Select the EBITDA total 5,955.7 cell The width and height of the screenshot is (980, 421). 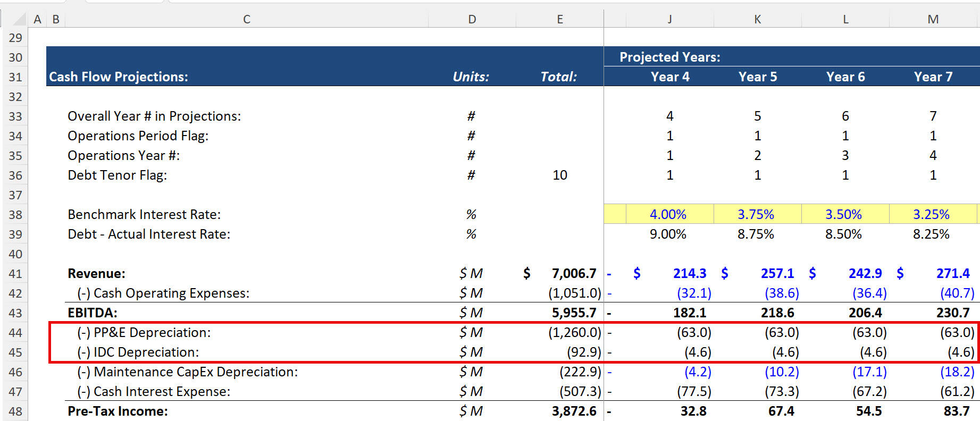pyautogui.click(x=574, y=313)
